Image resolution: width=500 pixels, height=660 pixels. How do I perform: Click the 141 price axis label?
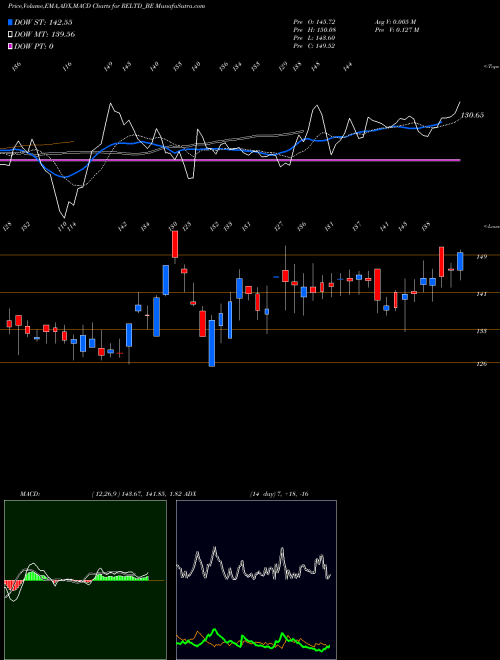(x=482, y=294)
